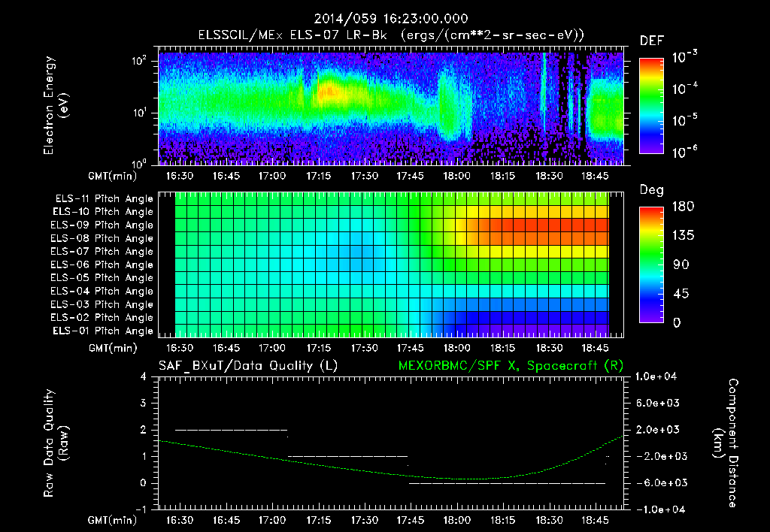The width and height of the screenshot is (770, 532).
Task: Click the green MEXORBMC/SPF X, Spacecraft (R) title
Action: (511, 366)
